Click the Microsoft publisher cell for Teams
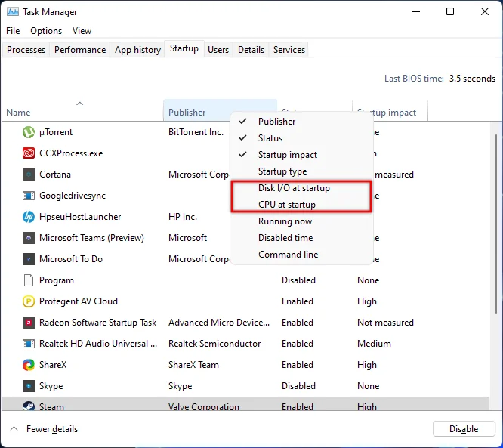The width and height of the screenshot is (503, 448). tap(187, 238)
